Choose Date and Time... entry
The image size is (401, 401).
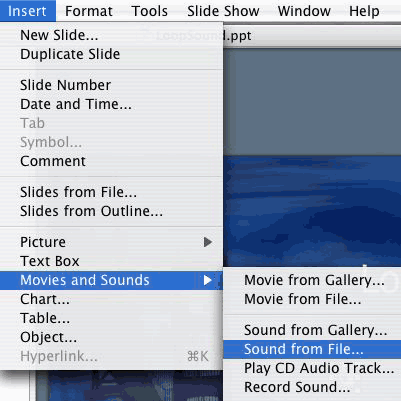[111, 104]
